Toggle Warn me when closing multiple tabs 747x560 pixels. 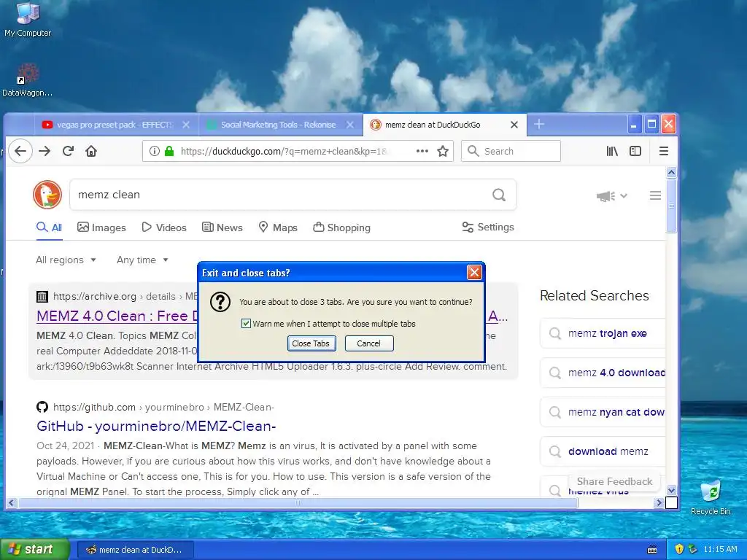(x=247, y=323)
